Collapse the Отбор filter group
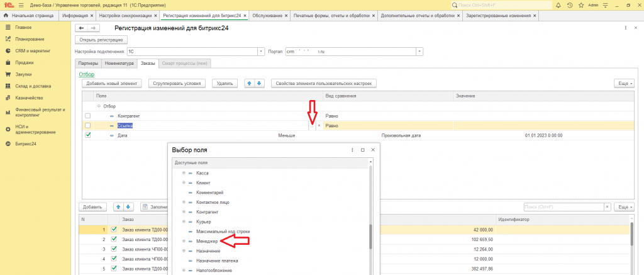Viewport: 644px width, 275px height. point(99,106)
